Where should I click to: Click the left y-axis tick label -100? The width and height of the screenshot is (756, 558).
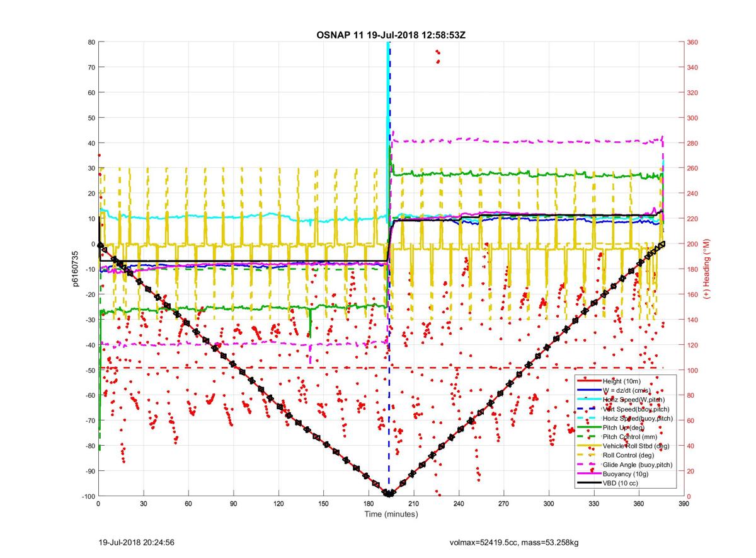pyautogui.click(x=88, y=496)
